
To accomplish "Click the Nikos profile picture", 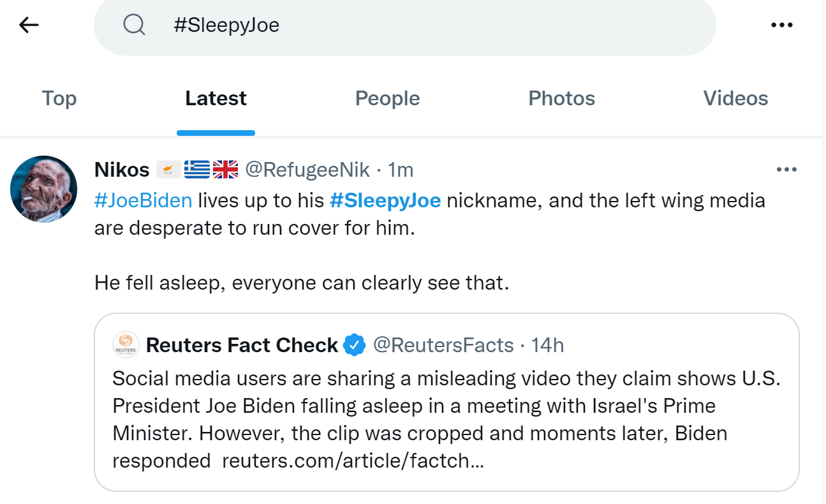I will pos(43,189).
